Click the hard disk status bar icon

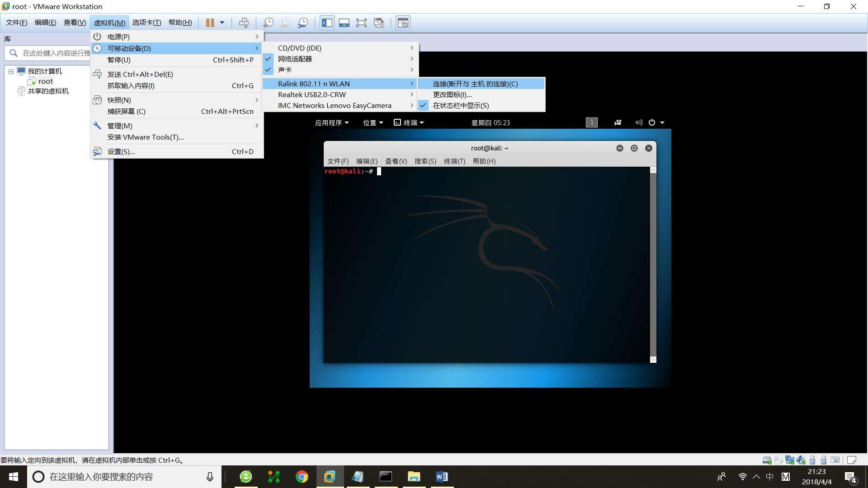(x=767, y=460)
